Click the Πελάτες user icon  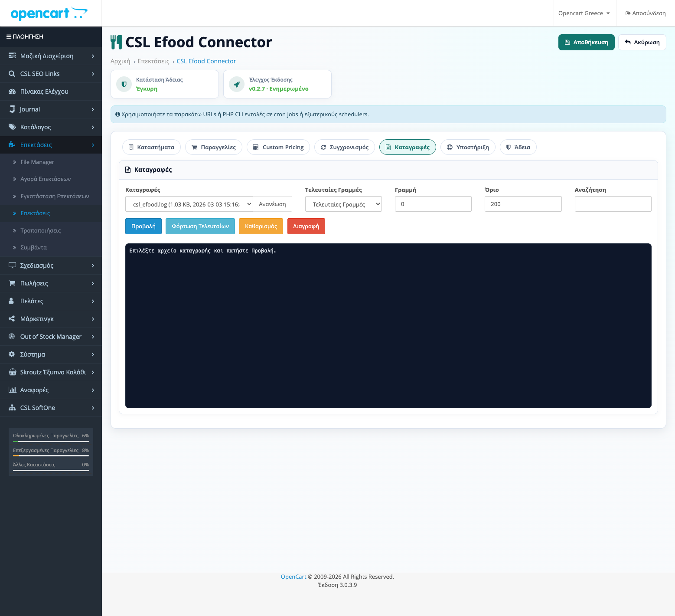coord(12,301)
